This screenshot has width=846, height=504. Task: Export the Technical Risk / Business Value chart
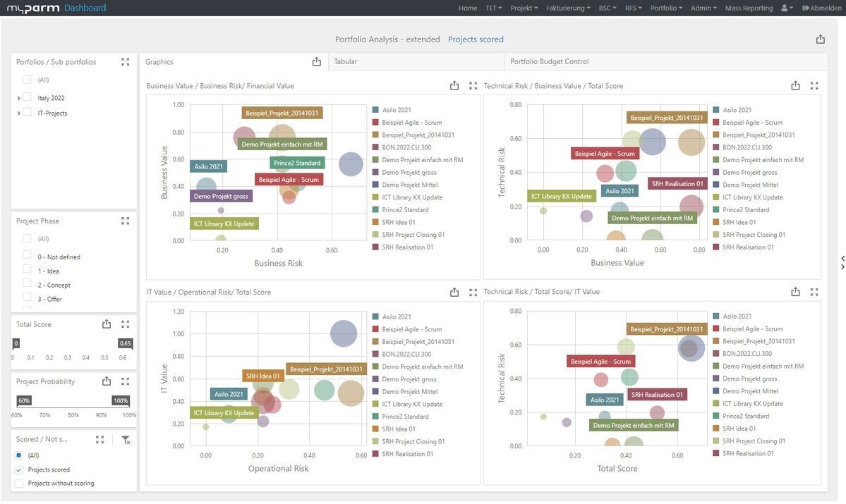coord(795,86)
